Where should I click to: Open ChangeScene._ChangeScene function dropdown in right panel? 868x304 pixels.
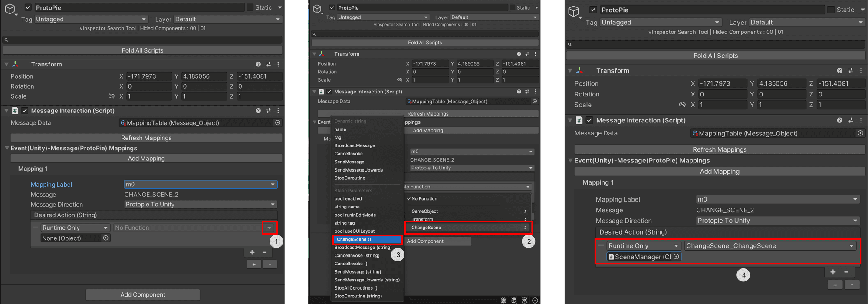(x=770, y=246)
